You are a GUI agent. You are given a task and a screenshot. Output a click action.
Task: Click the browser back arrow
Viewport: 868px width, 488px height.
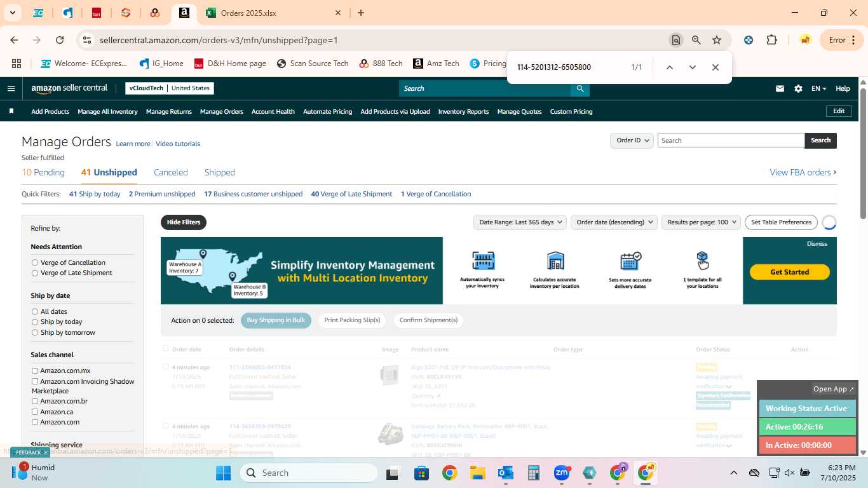click(x=14, y=40)
